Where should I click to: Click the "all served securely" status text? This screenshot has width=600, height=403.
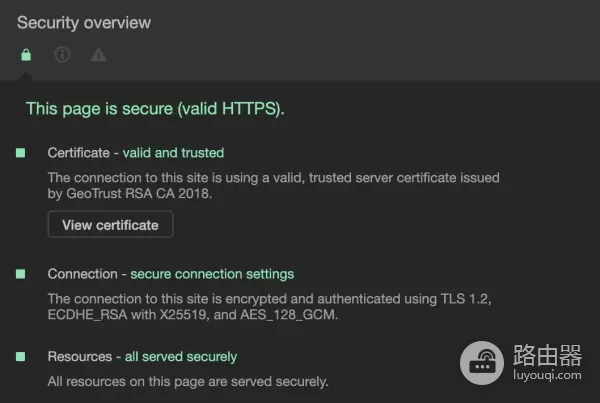[184, 356]
